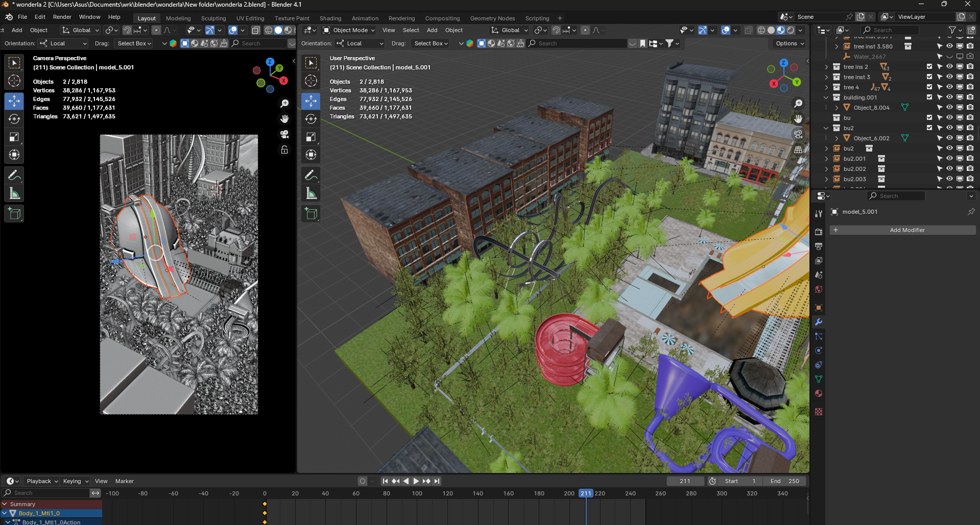Image resolution: width=980 pixels, height=525 pixels.
Task: Open the timeline Marker menu
Action: [124, 481]
